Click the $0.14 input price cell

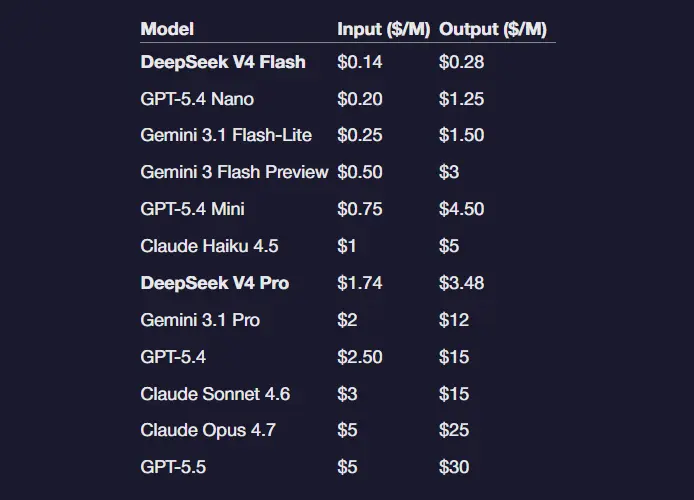[x=360, y=62]
